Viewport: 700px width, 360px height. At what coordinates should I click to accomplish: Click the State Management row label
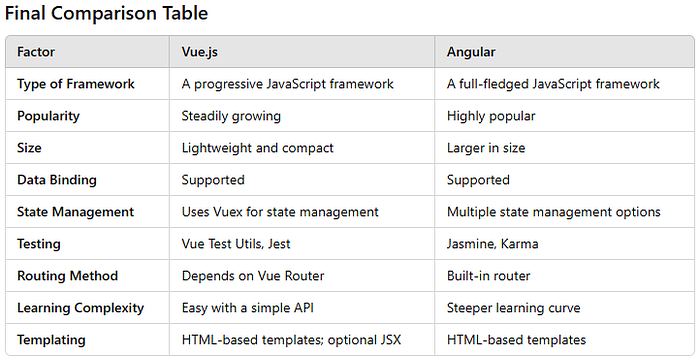pyautogui.click(x=75, y=212)
